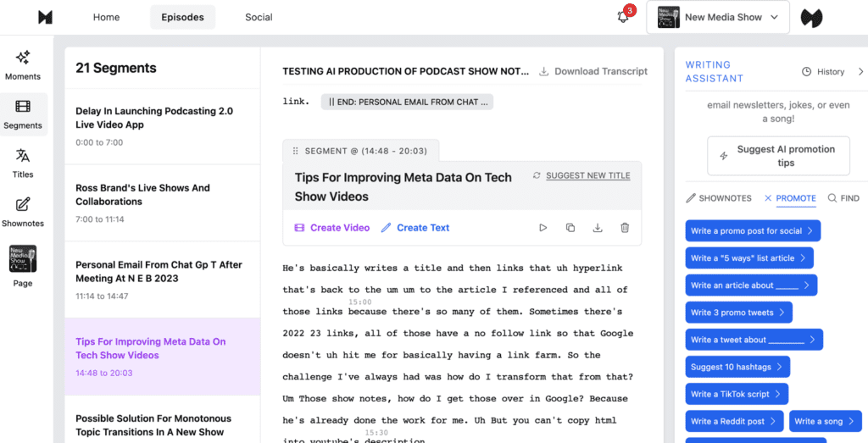Screen dimensions: 868x443
Task: Click Download Transcript
Action: (x=593, y=71)
